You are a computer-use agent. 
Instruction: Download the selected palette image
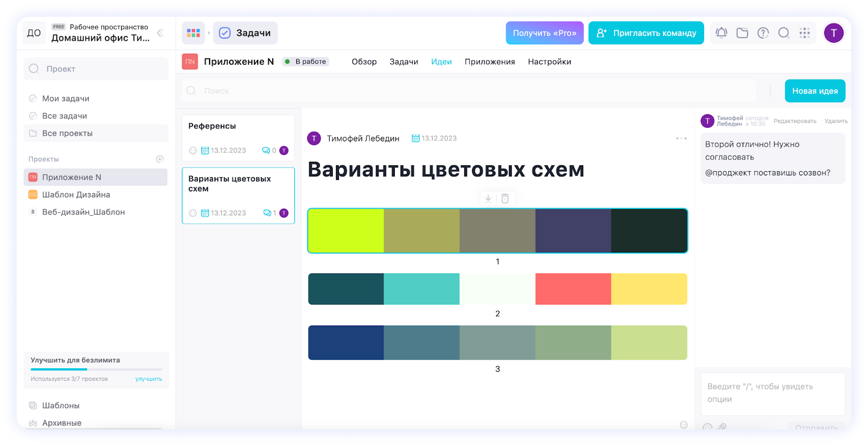(x=488, y=198)
